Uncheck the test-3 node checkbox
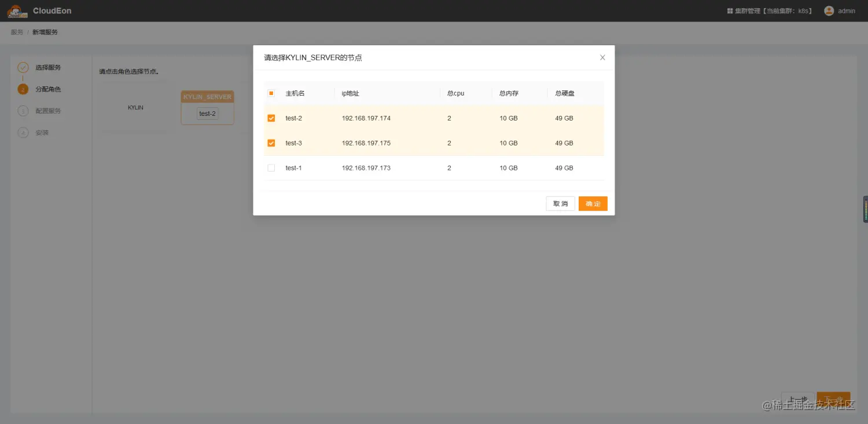Screen dimensions: 868x424 [271, 143]
